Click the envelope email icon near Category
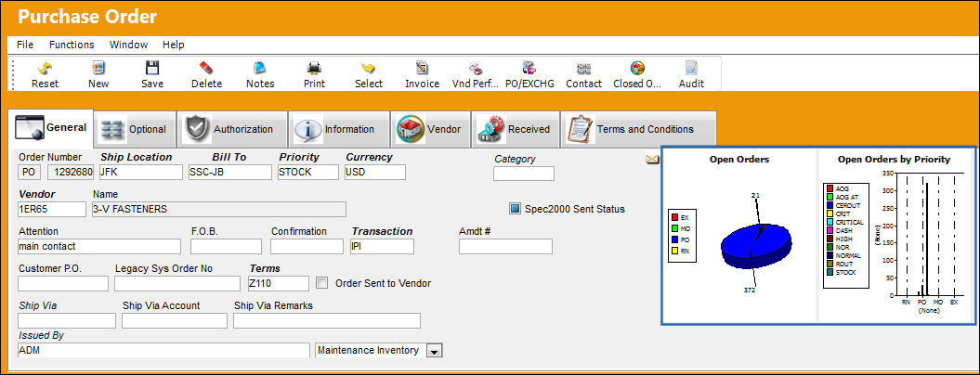Image resolution: width=980 pixels, height=375 pixels. (652, 160)
